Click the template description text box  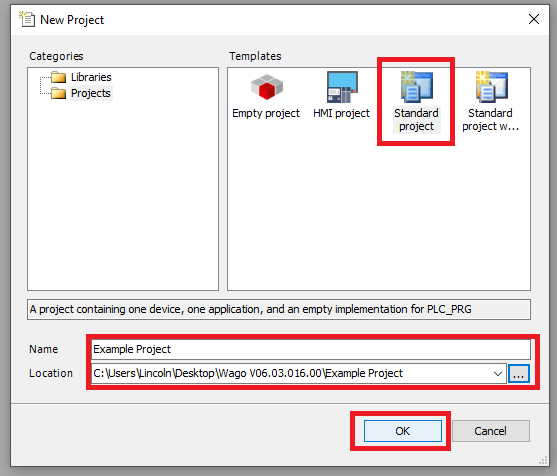tap(279, 309)
